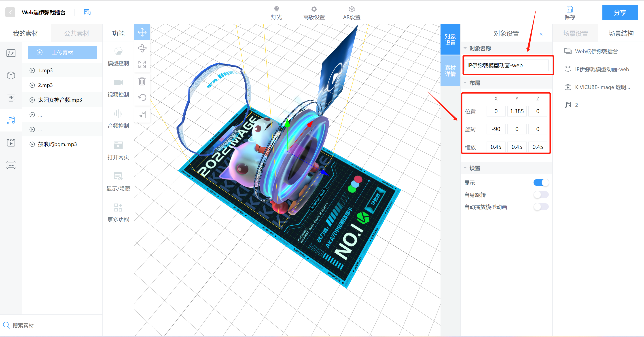Image resolution: width=644 pixels, height=337 pixels.
Task: Open the audio assets music-note category
Action: [11, 121]
